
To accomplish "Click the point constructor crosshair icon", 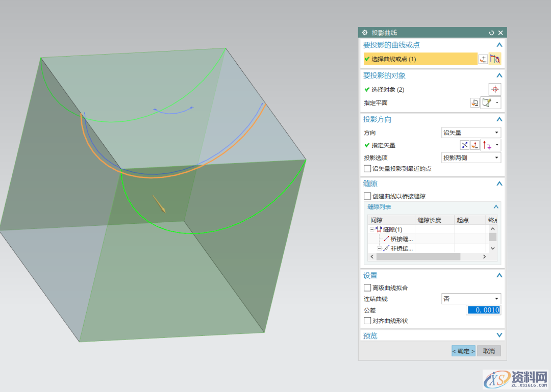I will pyautogui.click(x=495, y=89).
